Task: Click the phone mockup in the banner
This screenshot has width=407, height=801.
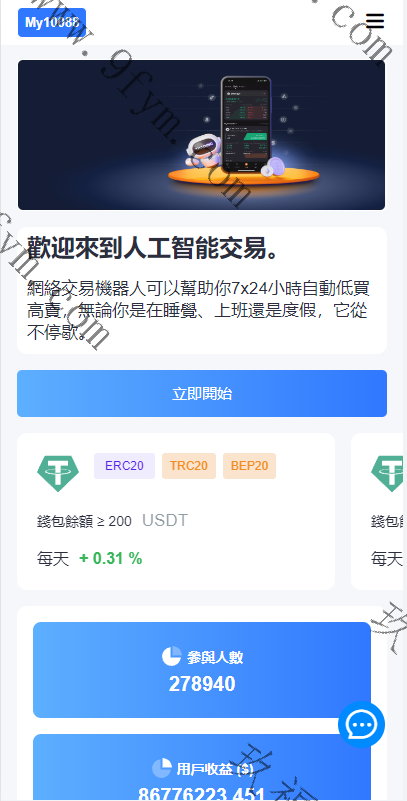Action: click(246, 123)
